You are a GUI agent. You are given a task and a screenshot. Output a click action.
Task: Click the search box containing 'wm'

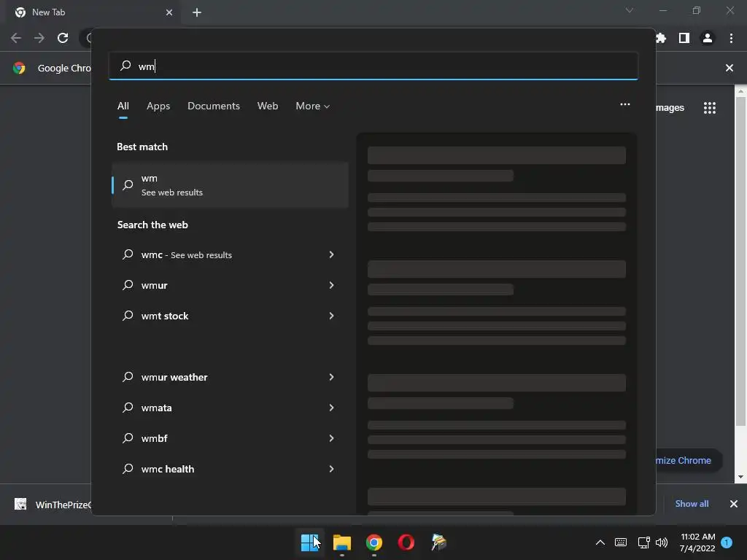click(x=373, y=66)
